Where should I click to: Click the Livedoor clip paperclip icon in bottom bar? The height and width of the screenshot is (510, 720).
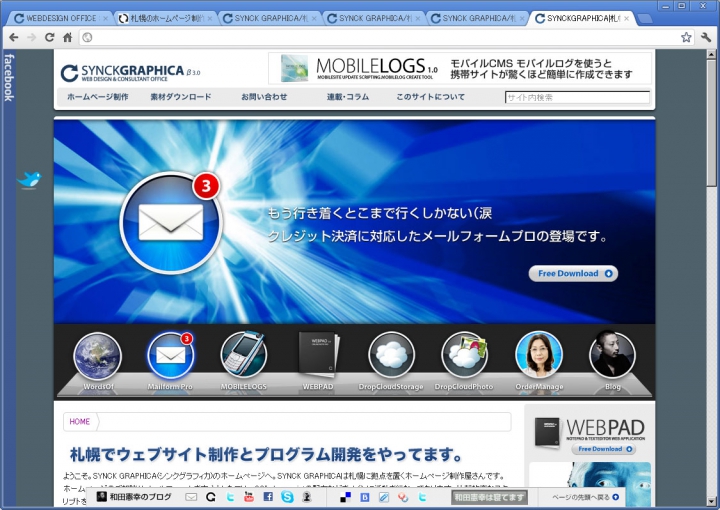point(384,497)
